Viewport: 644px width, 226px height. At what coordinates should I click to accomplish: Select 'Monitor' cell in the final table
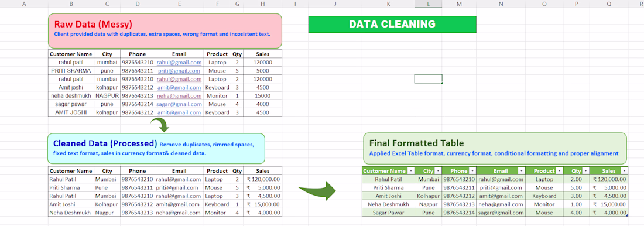coord(544,204)
